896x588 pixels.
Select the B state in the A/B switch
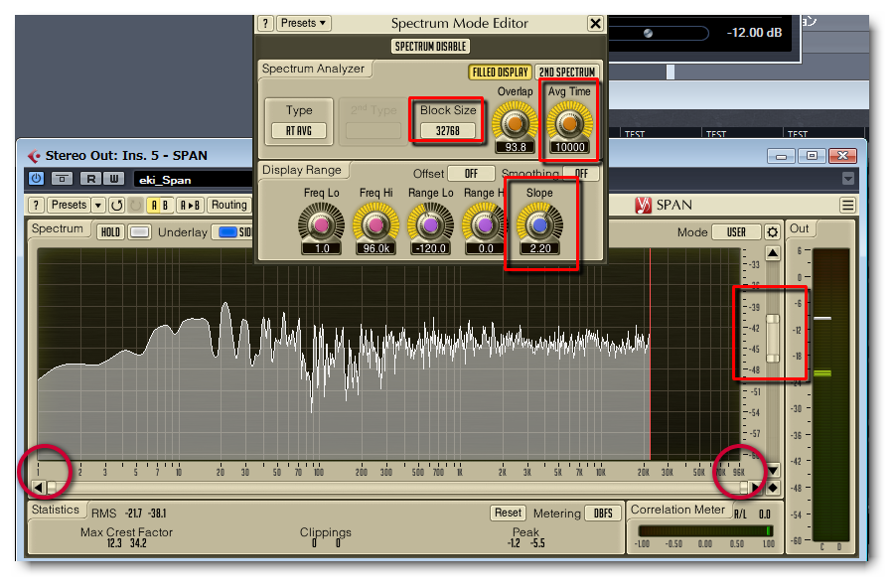(x=166, y=206)
